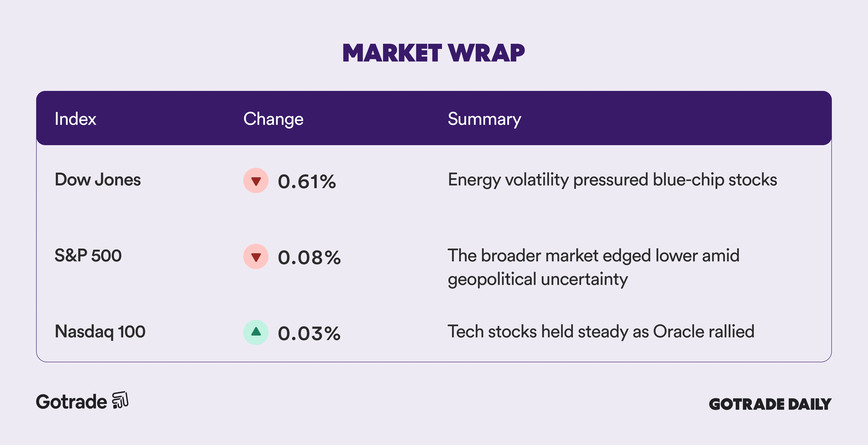
Task: Select the Index column header
Action: coord(75,119)
